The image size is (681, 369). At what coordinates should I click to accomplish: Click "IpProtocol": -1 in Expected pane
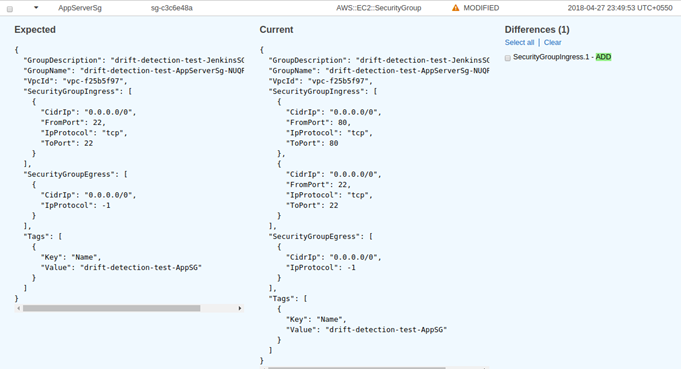coord(76,205)
